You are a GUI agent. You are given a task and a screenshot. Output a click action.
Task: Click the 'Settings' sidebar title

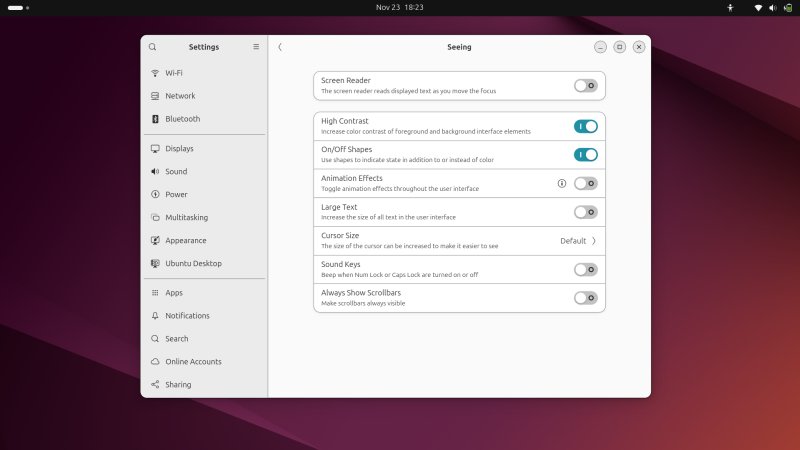[204, 47]
